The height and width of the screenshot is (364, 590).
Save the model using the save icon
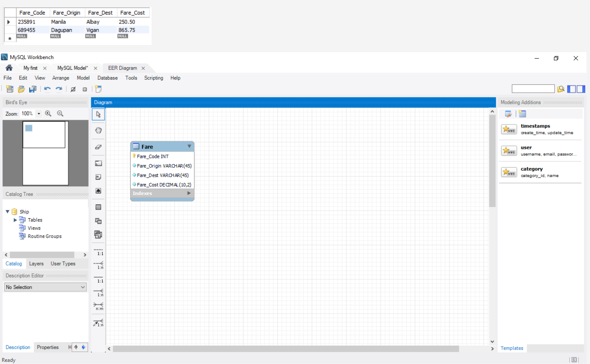pos(33,89)
